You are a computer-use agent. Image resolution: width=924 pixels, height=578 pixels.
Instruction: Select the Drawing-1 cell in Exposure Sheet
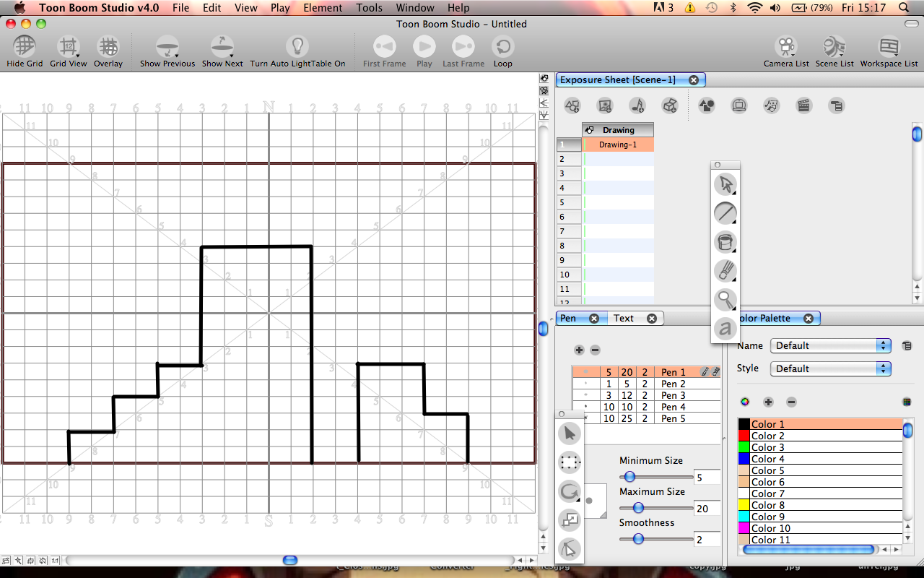tap(618, 144)
